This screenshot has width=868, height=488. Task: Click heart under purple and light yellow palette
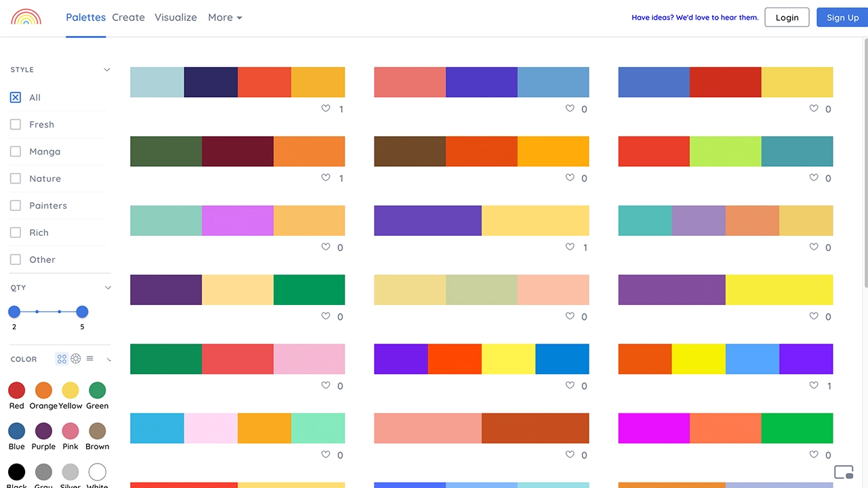tap(570, 247)
